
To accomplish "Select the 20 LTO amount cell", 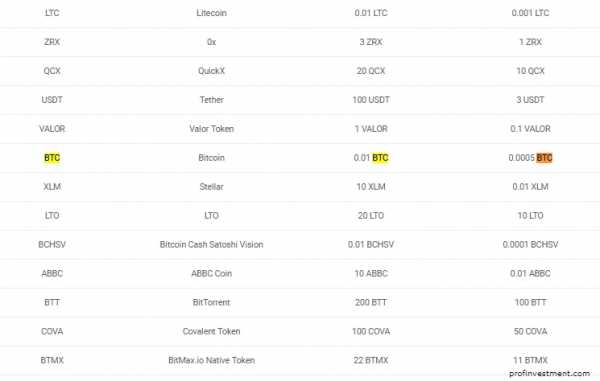I will click(371, 216).
